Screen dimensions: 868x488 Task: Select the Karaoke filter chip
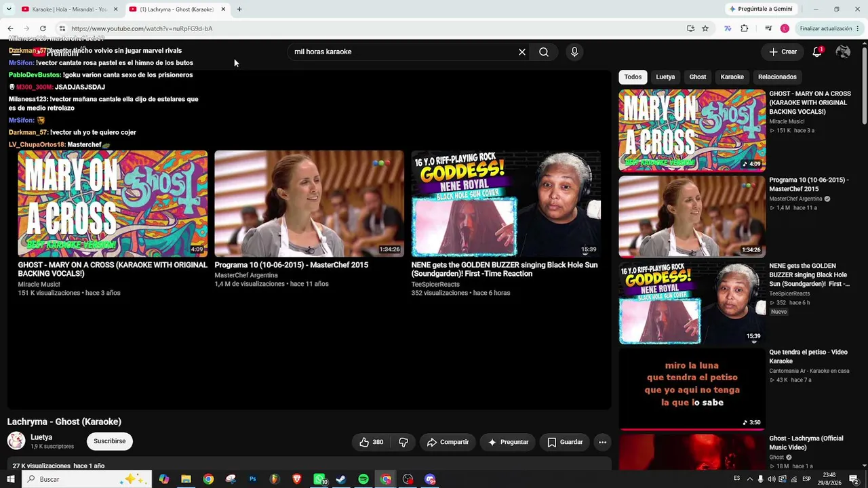coord(732,77)
